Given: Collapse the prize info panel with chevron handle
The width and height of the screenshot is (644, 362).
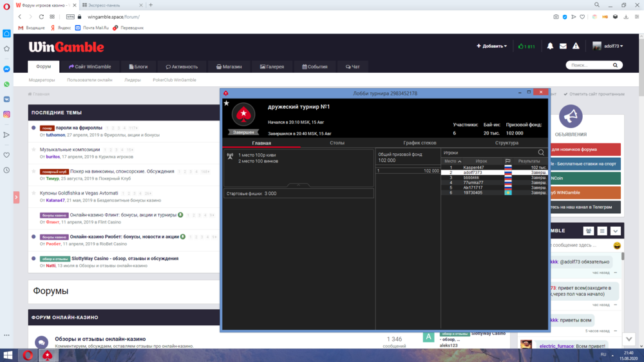Looking at the screenshot, I should [298, 185].
